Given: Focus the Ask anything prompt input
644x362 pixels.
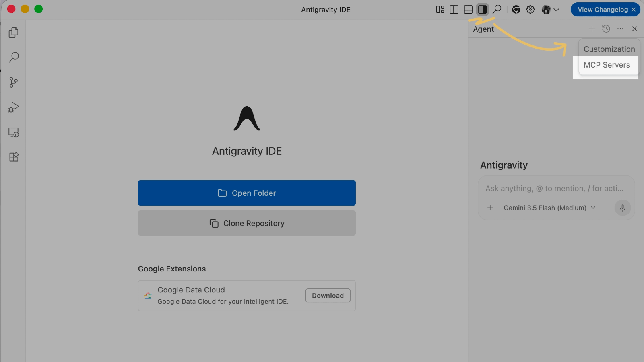Looking at the screenshot, I should click(554, 188).
